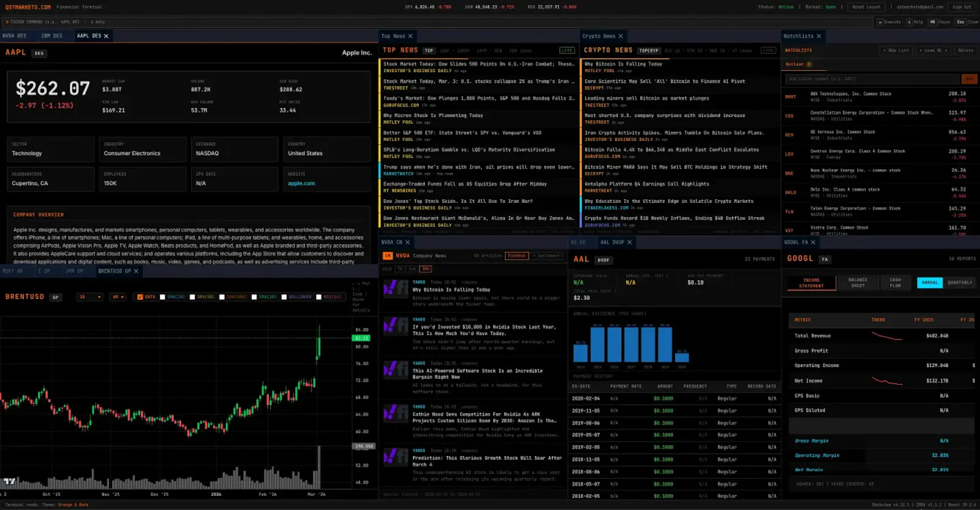Select the 30d date range filter
This screenshot has height=510, width=980.
point(426,269)
